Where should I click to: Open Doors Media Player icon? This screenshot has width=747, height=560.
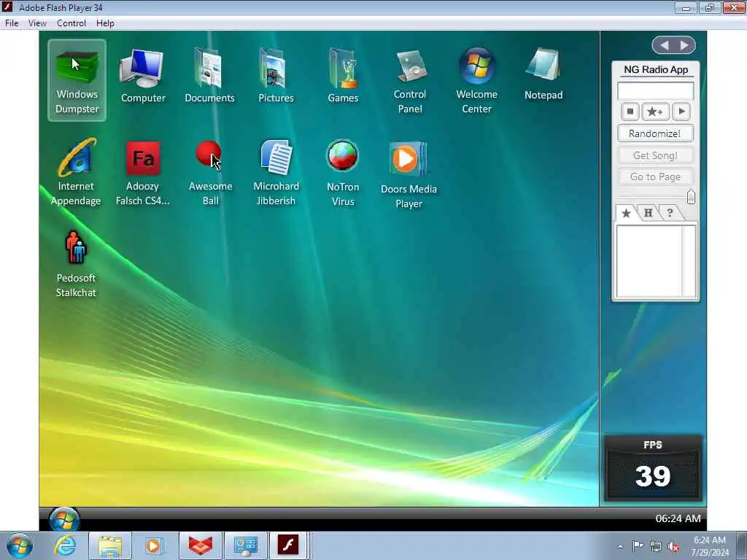pos(409,175)
